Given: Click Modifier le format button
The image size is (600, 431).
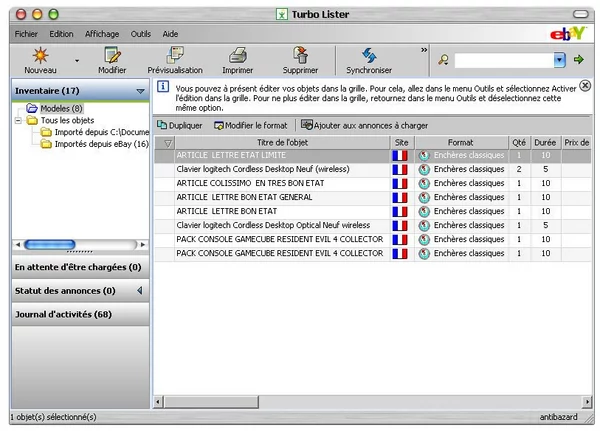Looking at the screenshot, I should [x=250, y=125].
